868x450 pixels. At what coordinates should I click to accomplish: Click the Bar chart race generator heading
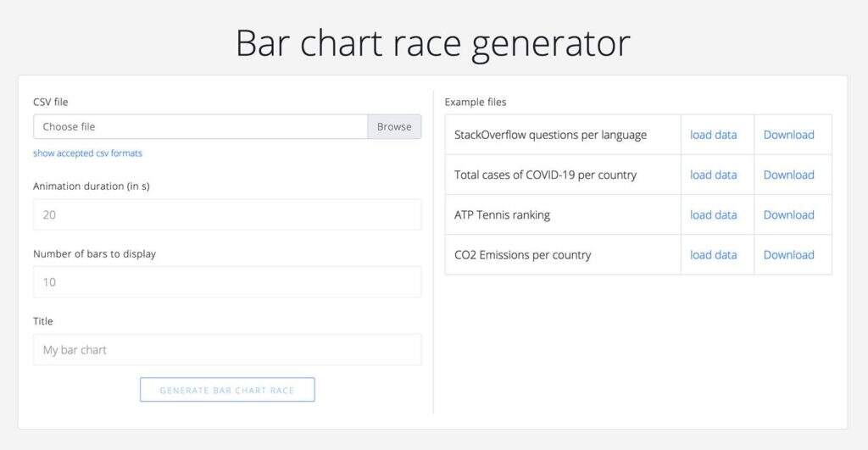point(433,42)
